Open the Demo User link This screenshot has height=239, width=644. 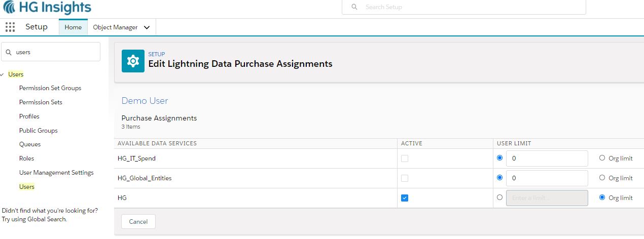click(x=145, y=101)
